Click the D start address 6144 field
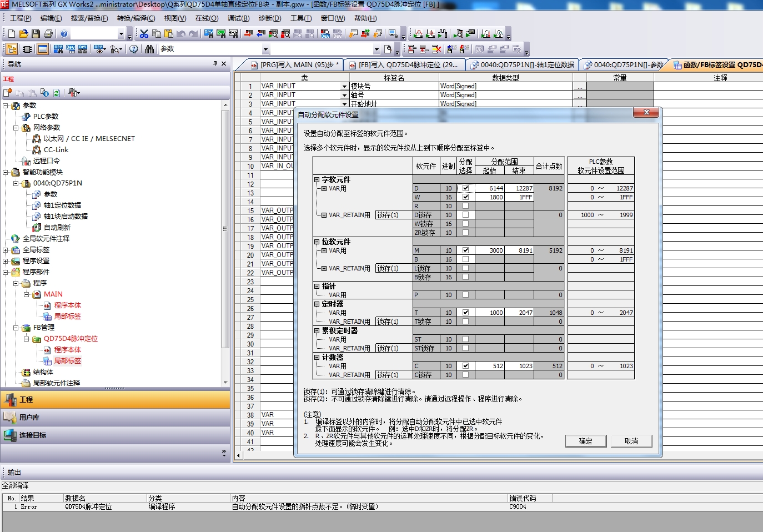The width and height of the screenshot is (763, 532). point(489,188)
